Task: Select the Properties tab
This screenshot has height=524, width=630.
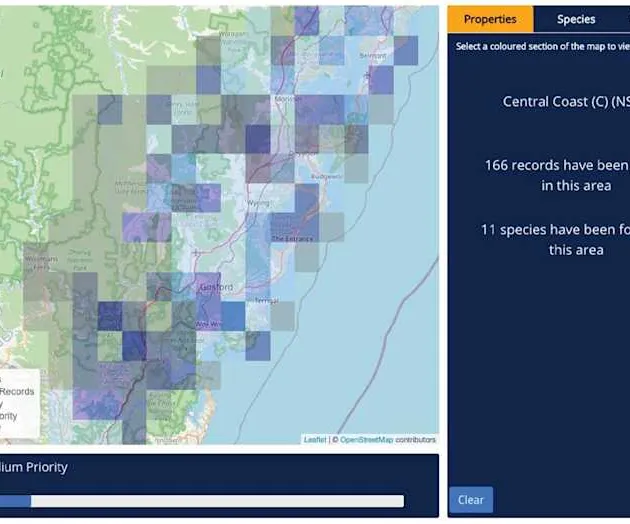Action: pos(490,19)
